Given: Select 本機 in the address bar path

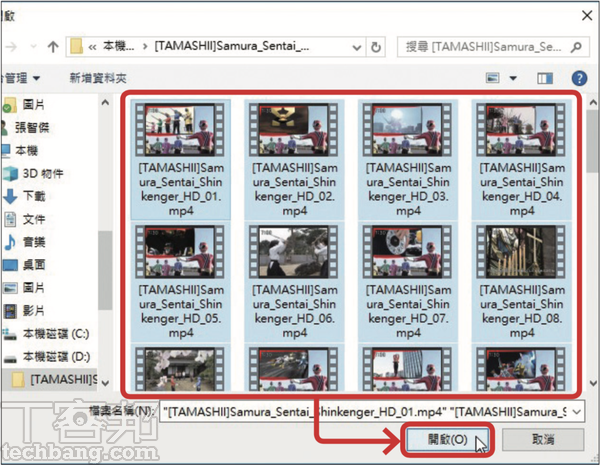Looking at the screenshot, I should click(x=119, y=47).
